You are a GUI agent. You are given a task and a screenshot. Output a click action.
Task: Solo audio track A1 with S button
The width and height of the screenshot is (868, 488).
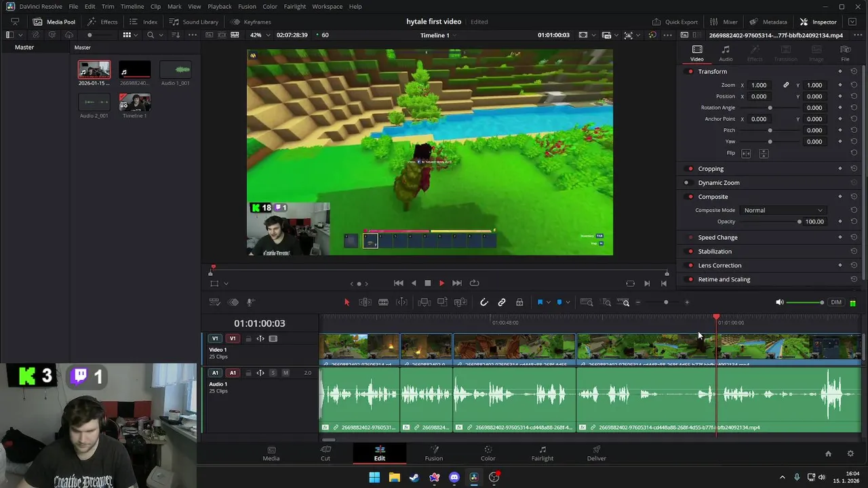pyautogui.click(x=273, y=373)
